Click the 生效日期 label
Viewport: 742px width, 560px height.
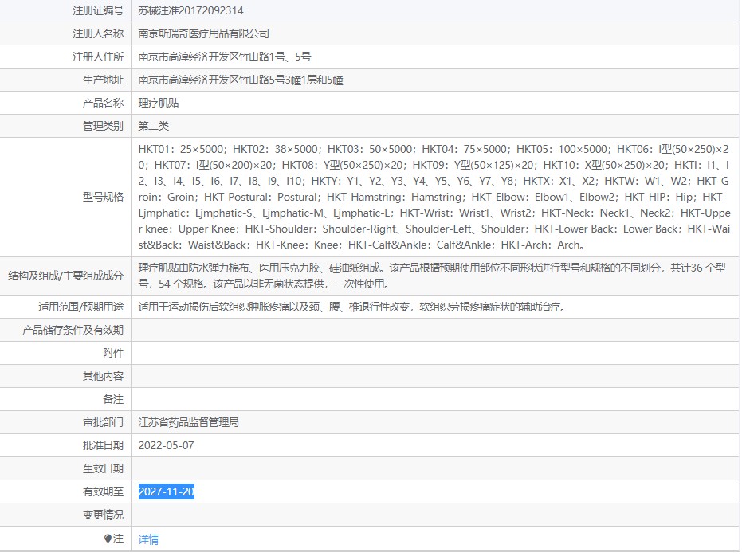(103, 468)
